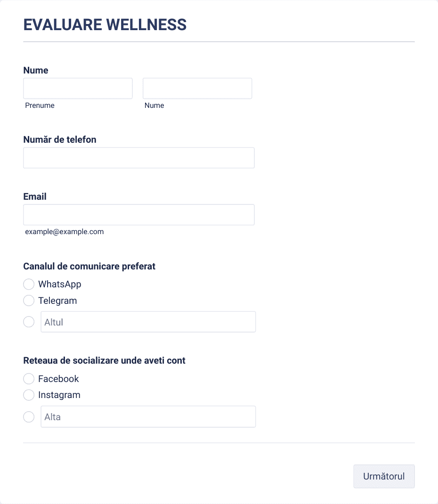Choose Telegram as communication channel
The image size is (438, 504).
tap(29, 301)
